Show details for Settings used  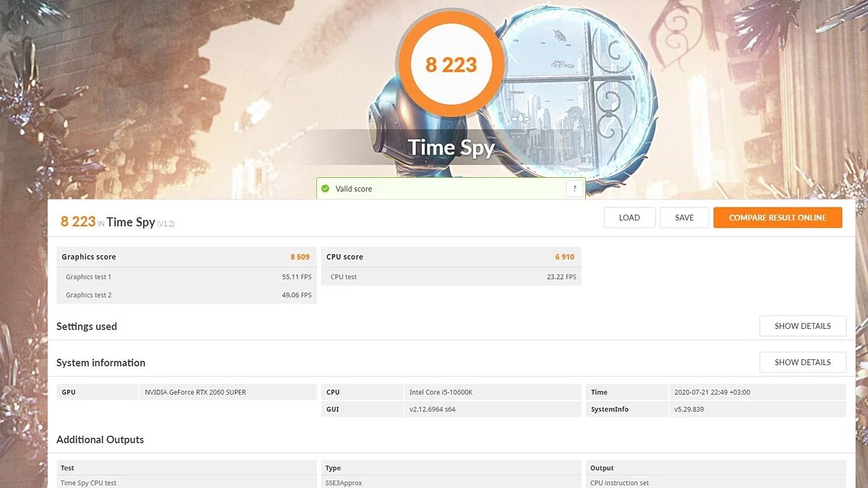802,326
